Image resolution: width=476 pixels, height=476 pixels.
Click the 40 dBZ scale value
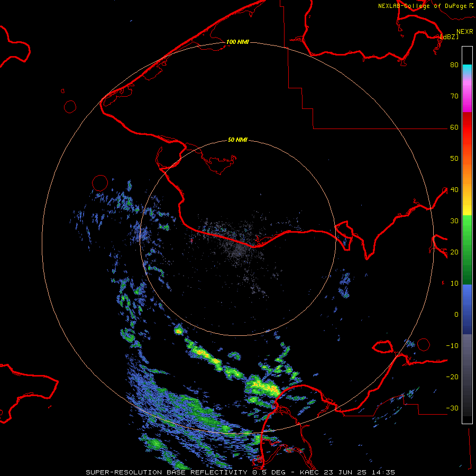(454, 190)
